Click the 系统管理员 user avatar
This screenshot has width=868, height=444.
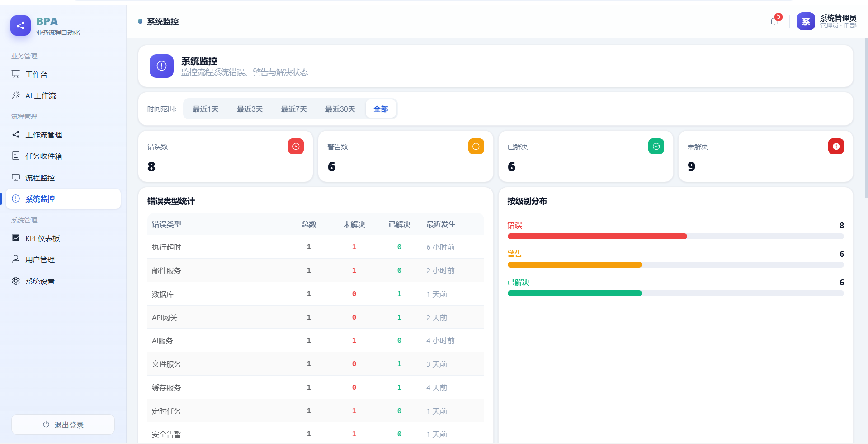[806, 21]
